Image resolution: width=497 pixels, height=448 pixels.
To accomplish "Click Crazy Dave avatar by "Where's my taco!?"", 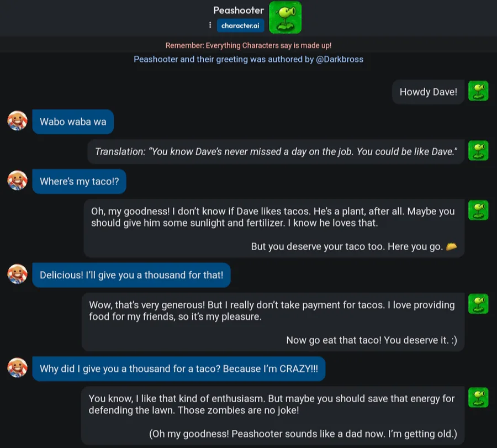I will tap(18, 181).
